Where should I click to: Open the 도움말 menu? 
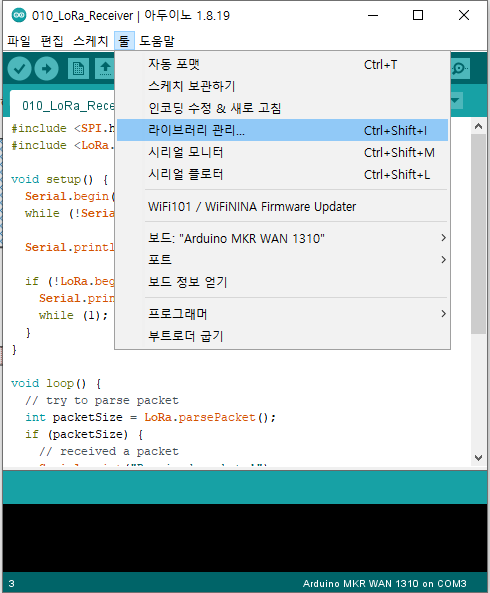pos(157,41)
